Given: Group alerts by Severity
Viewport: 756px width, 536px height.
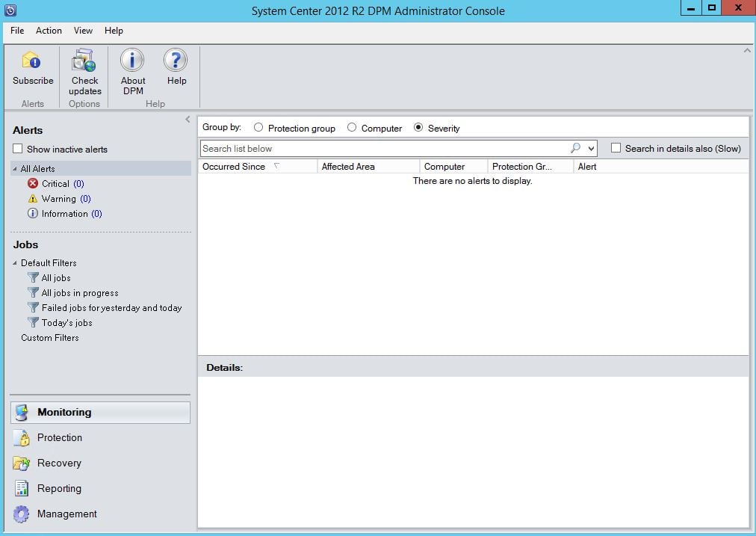Looking at the screenshot, I should tap(418, 127).
